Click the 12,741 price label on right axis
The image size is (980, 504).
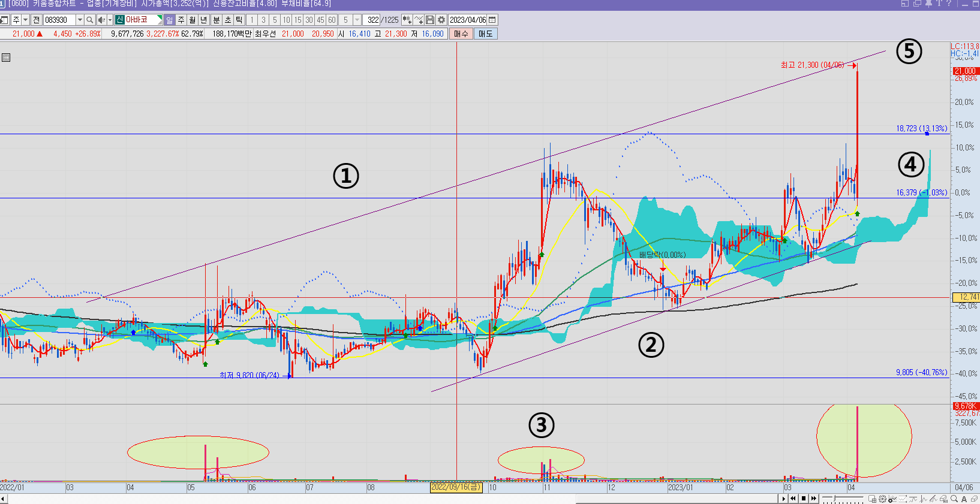click(x=966, y=297)
